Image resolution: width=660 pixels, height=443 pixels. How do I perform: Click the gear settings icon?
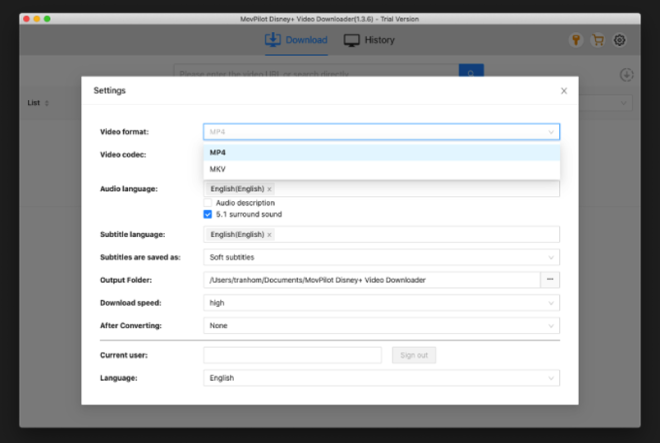coord(620,40)
